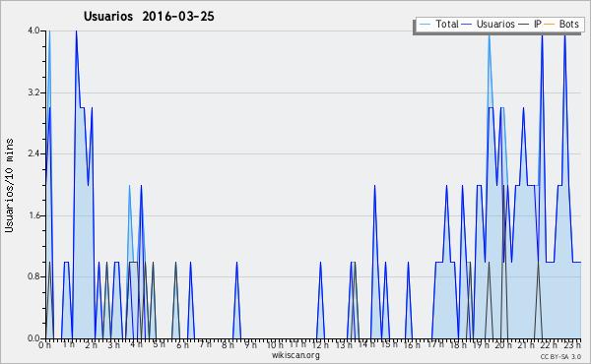Click the 0.0 y-axis value
The image size is (591, 364).
click(x=33, y=338)
